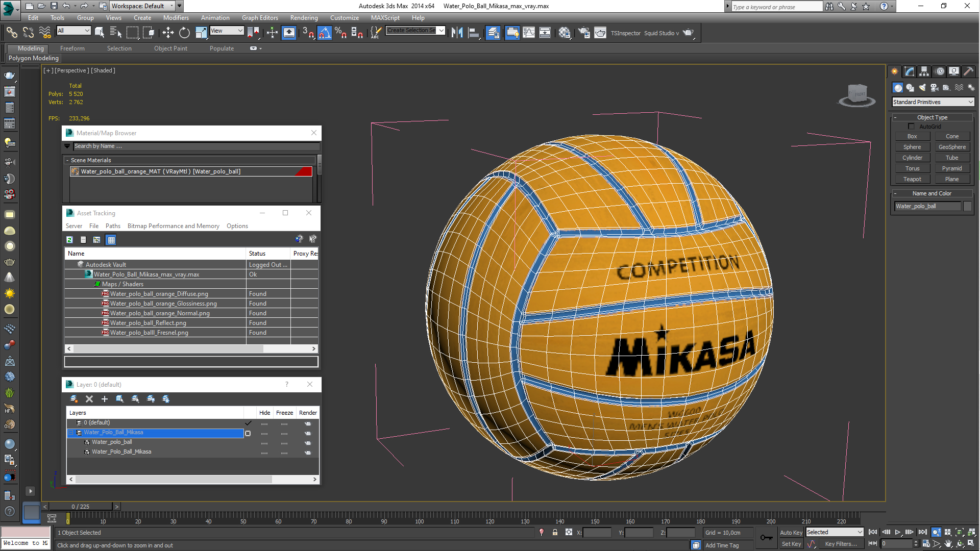Click the Teapot primitive button
980x551 pixels.
coord(912,179)
